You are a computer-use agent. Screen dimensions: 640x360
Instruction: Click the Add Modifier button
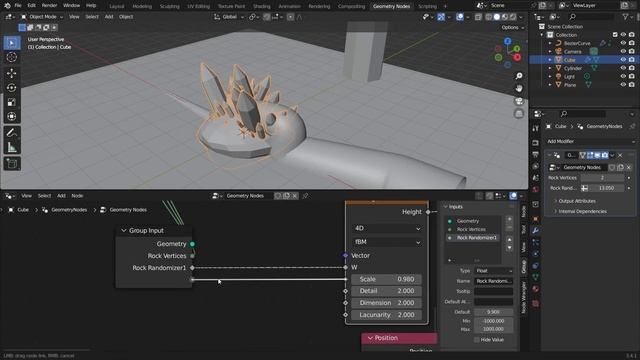590,141
